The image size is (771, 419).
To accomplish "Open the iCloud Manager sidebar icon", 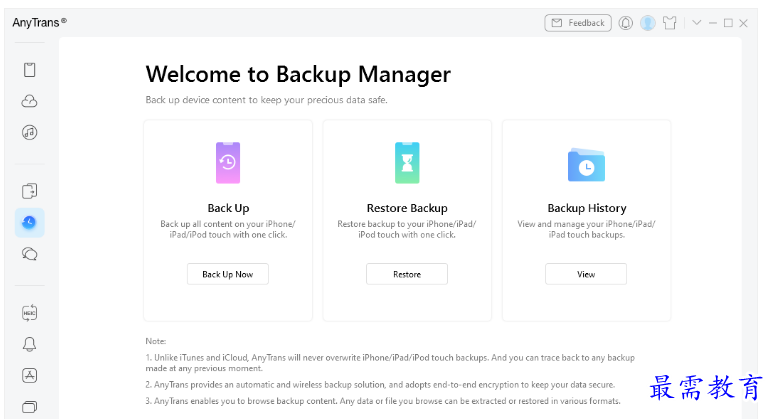I will point(30,101).
